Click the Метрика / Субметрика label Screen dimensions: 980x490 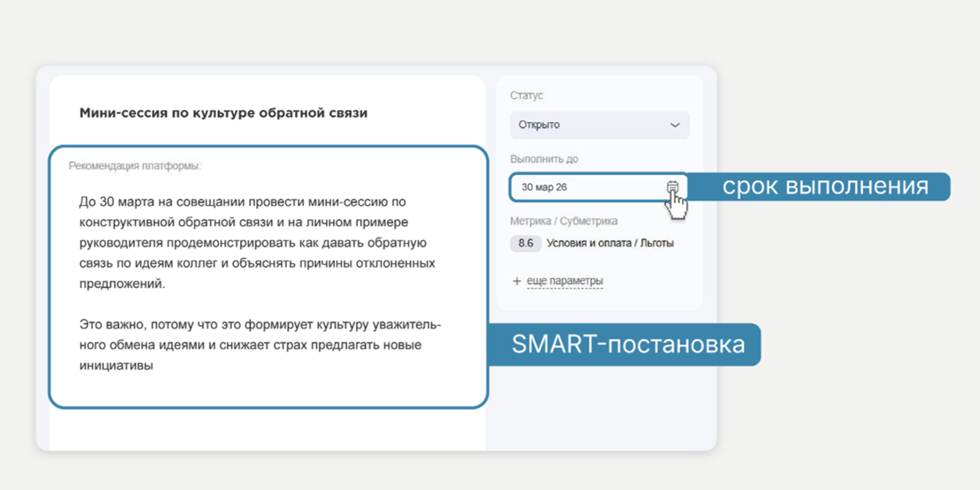pos(563,221)
